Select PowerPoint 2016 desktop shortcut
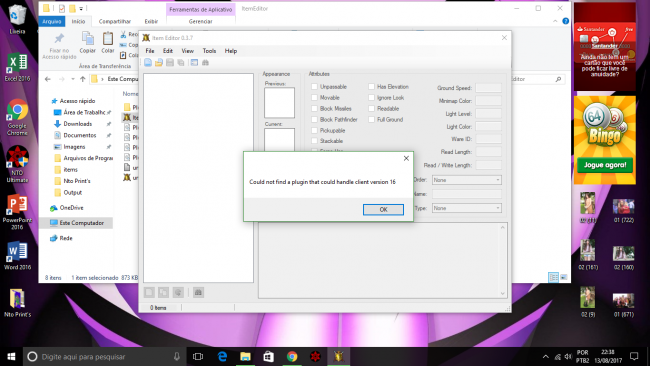 point(17,211)
